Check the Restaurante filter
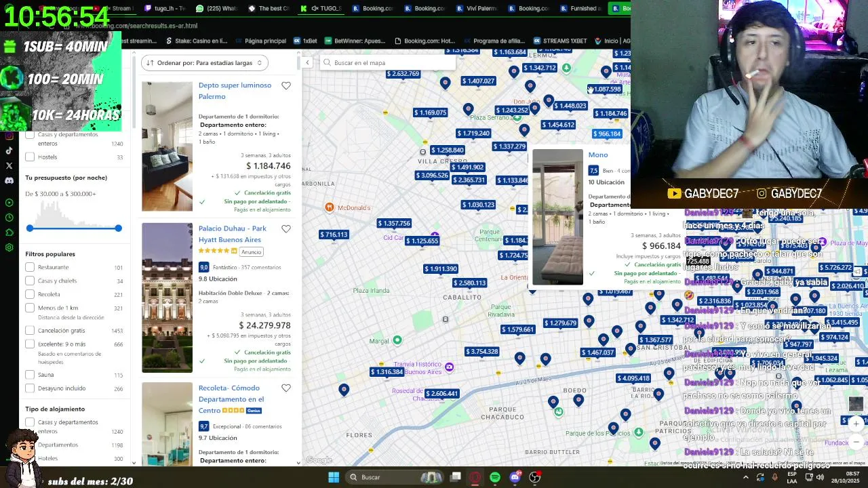The height and width of the screenshot is (488, 868). tap(30, 267)
